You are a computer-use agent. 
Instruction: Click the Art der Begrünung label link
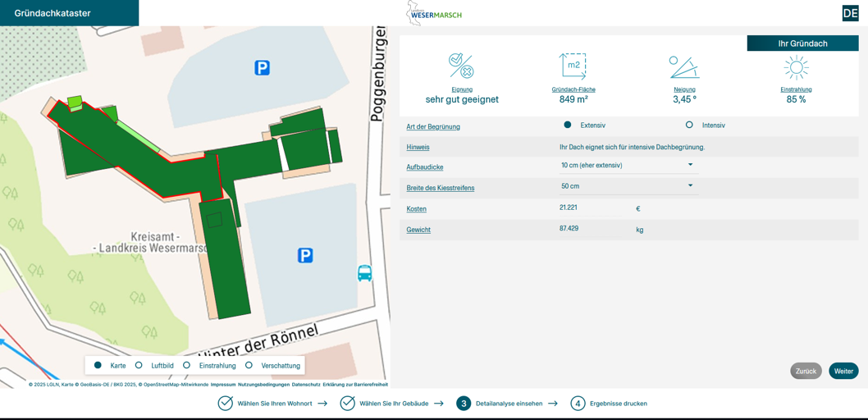tap(433, 126)
